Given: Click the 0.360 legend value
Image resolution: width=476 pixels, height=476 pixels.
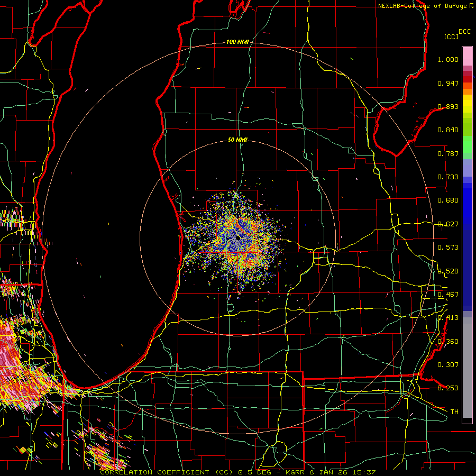Looking at the screenshot, I should tap(448, 342).
